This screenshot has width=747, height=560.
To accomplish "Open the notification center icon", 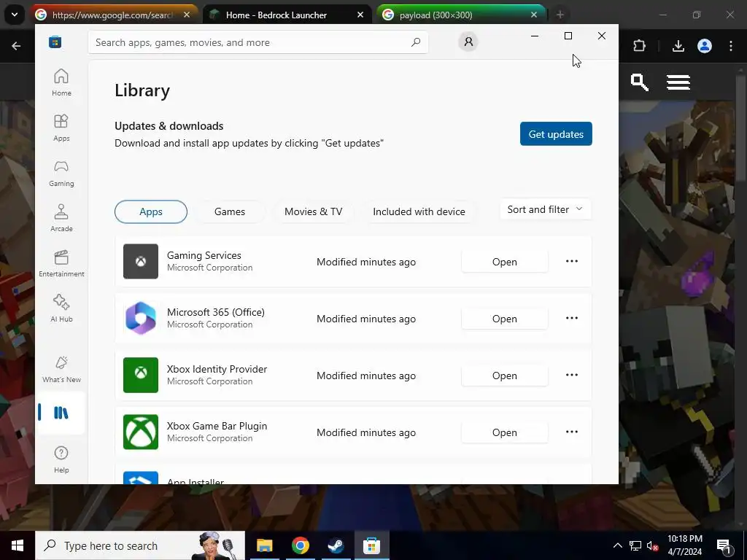I will tap(724, 545).
